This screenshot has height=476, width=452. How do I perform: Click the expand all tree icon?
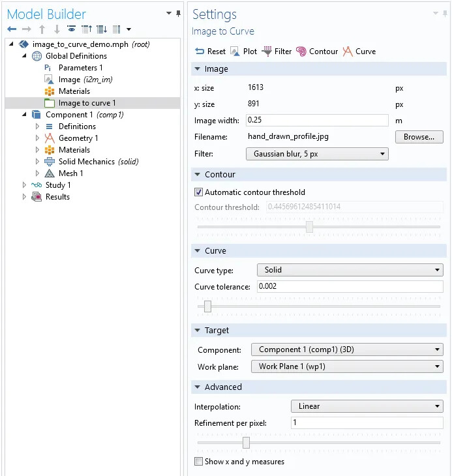coord(102,29)
